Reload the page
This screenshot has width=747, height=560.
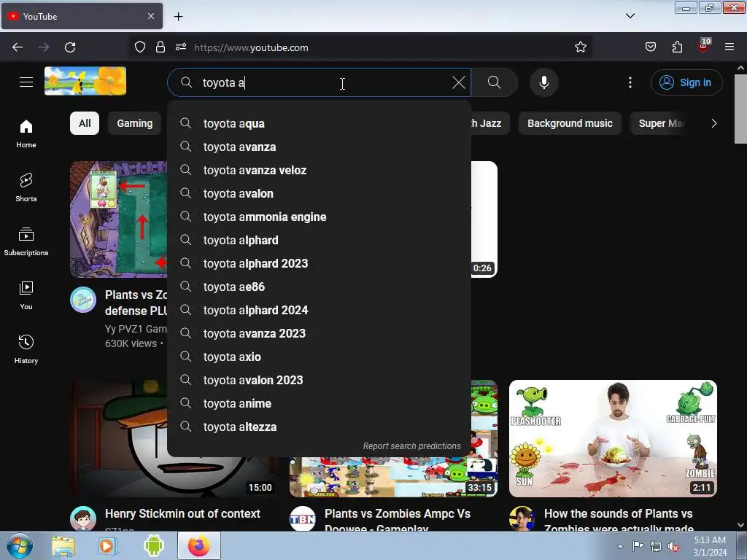click(70, 47)
